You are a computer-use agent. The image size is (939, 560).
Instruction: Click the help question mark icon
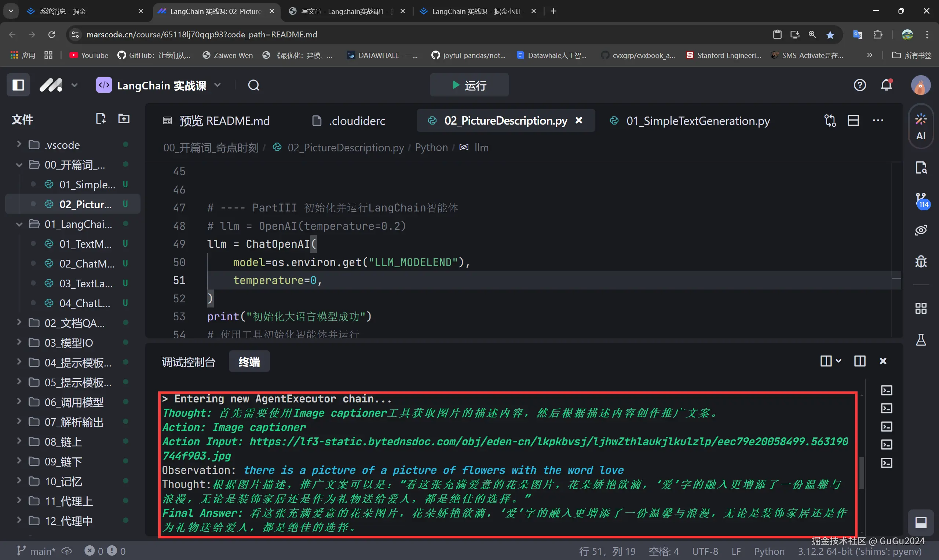tap(860, 85)
